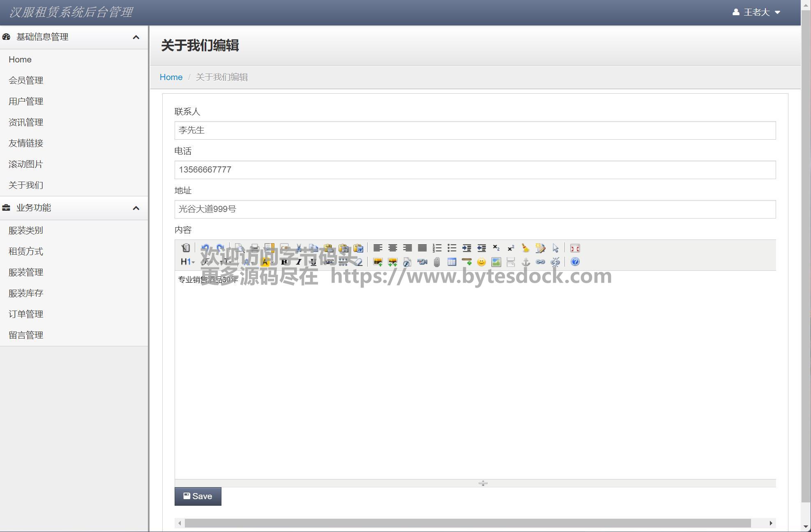The image size is (811, 532).
Task: Click into the 电话 input field
Action: click(475, 170)
